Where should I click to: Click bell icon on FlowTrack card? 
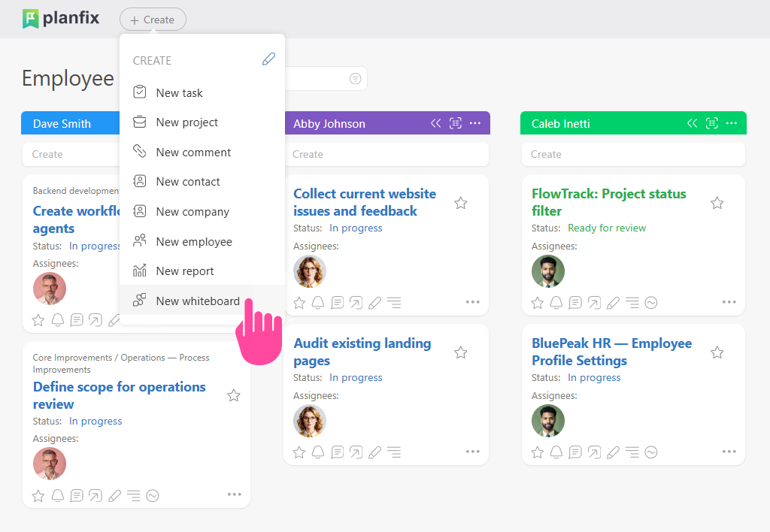pyautogui.click(x=556, y=303)
